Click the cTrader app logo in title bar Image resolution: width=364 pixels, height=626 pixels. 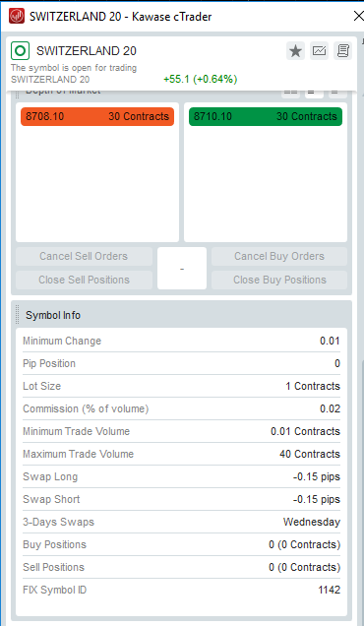point(17,16)
